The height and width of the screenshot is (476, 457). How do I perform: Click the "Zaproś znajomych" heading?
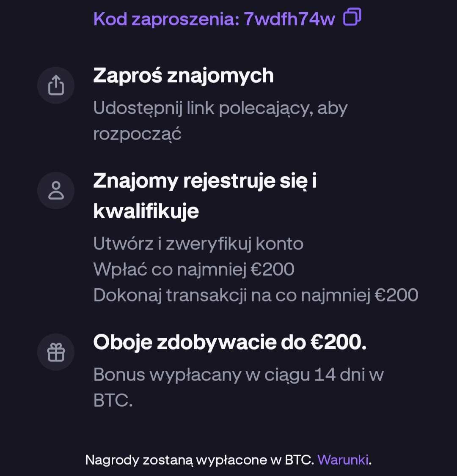pos(183,76)
